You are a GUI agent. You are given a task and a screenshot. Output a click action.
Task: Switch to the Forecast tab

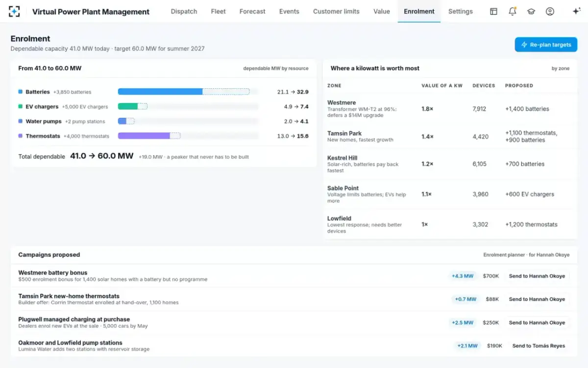(x=252, y=11)
